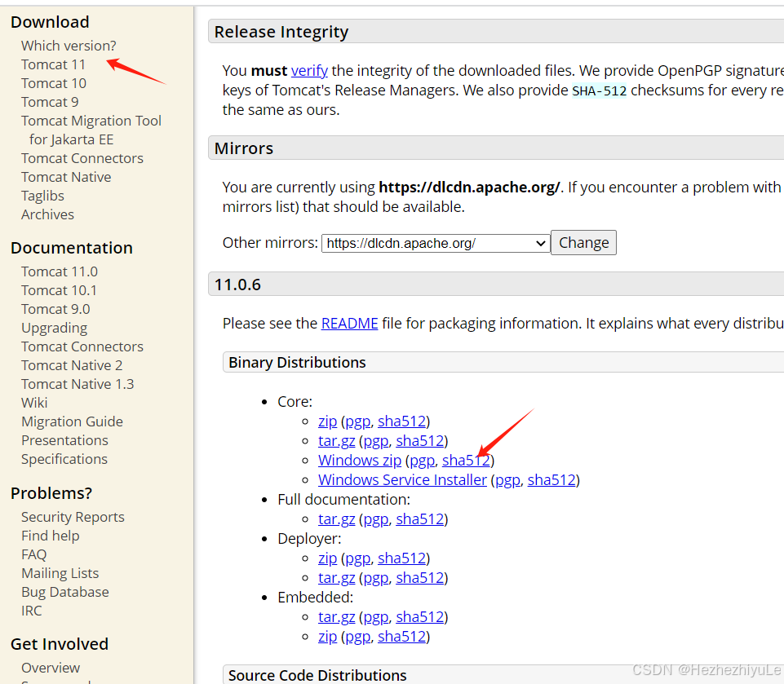Open pgp signature for Windows zip
The height and width of the screenshot is (684, 784).
422,460
